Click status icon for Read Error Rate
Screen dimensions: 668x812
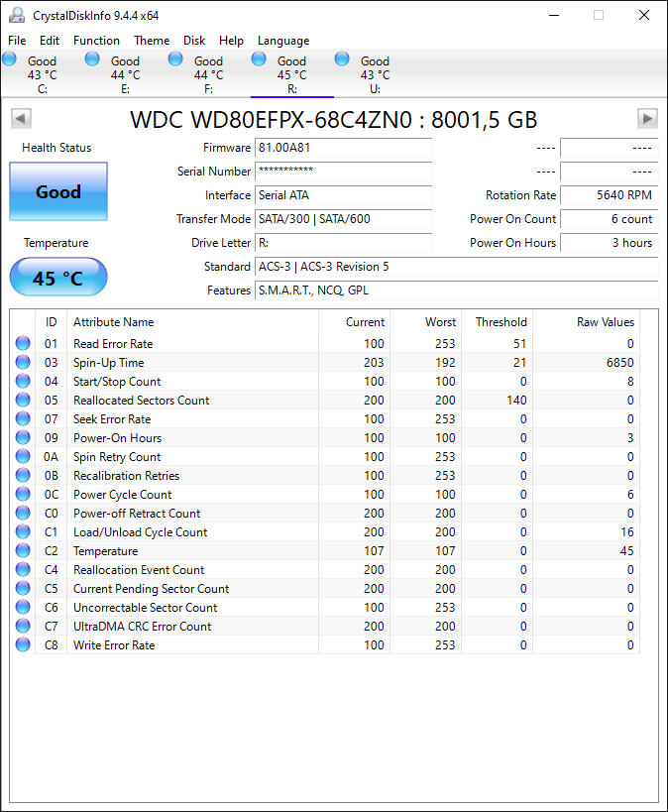coord(23,343)
